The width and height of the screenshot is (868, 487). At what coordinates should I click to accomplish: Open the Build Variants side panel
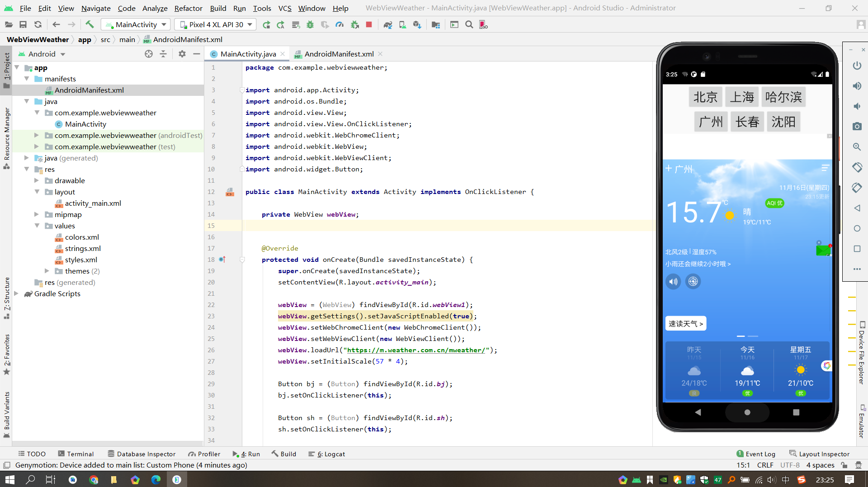pyautogui.click(x=7, y=415)
